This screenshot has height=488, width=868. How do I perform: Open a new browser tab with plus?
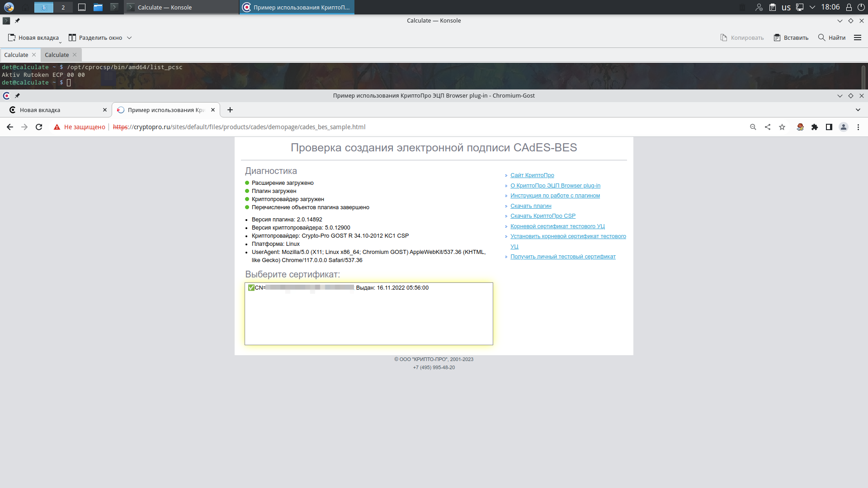230,110
